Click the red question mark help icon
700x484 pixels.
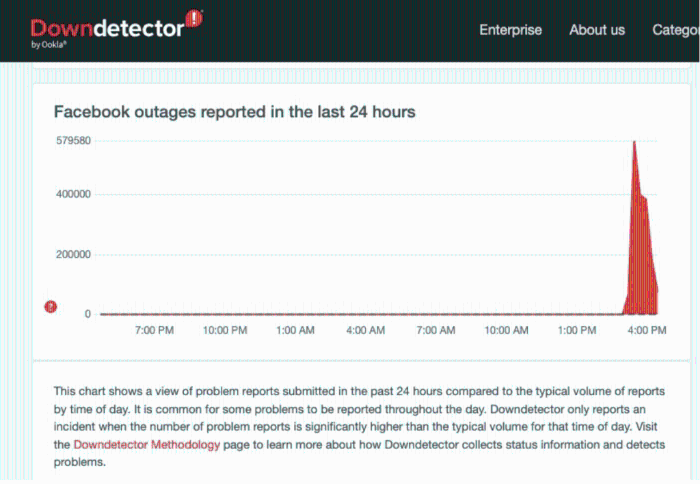click(51, 307)
